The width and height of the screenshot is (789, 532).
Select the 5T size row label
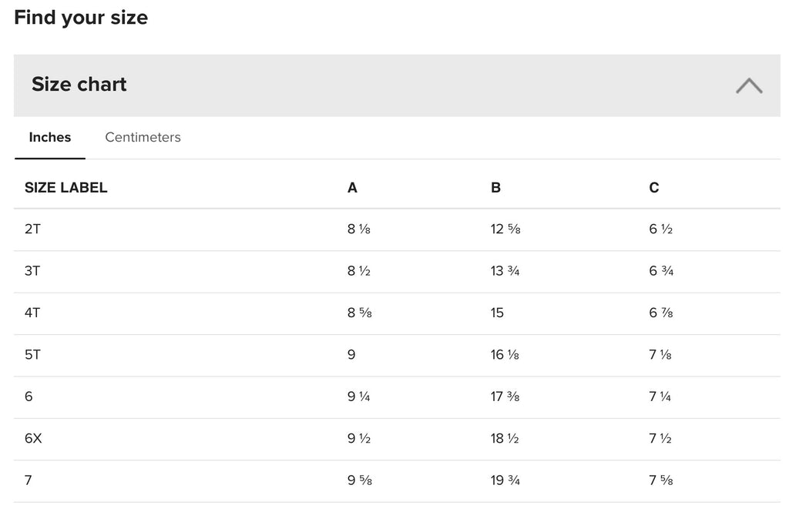click(x=32, y=355)
